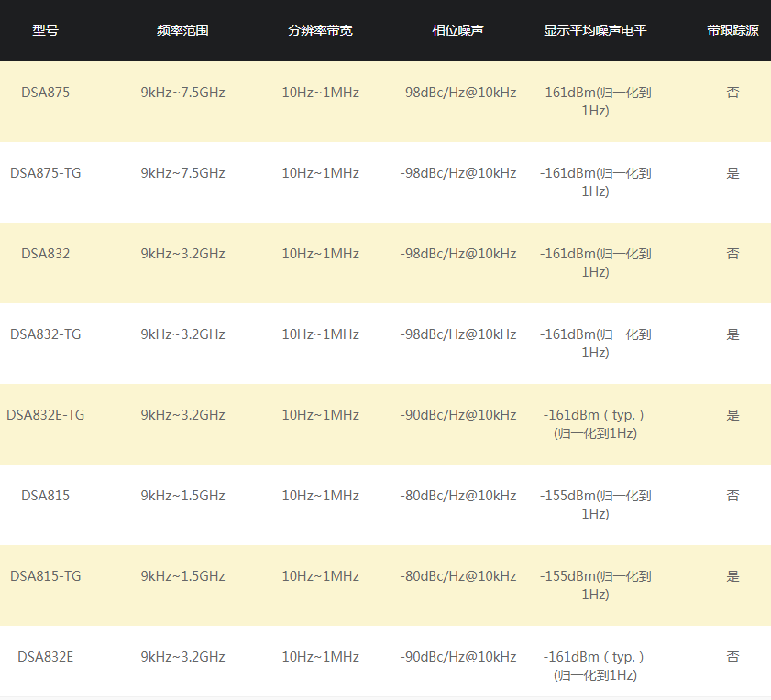Select 9kHz~3.2GHz in the DSA832E row

[x=183, y=657]
